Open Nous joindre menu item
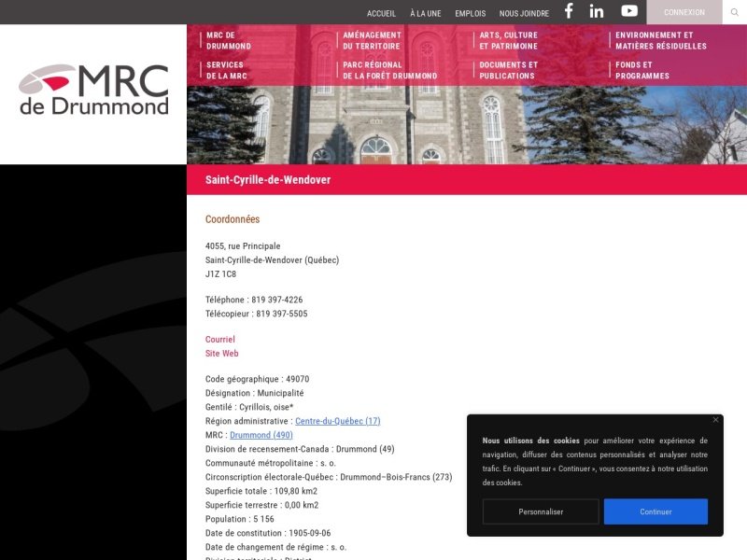Image resolution: width=747 pixels, height=560 pixels. click(x=524, y=13)
